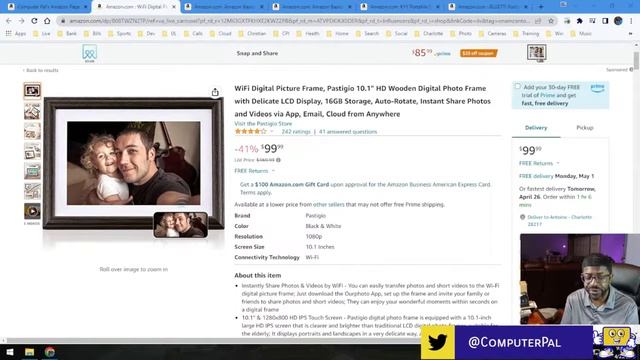Toggle the browser side panel icon

[x=605, y=21]
